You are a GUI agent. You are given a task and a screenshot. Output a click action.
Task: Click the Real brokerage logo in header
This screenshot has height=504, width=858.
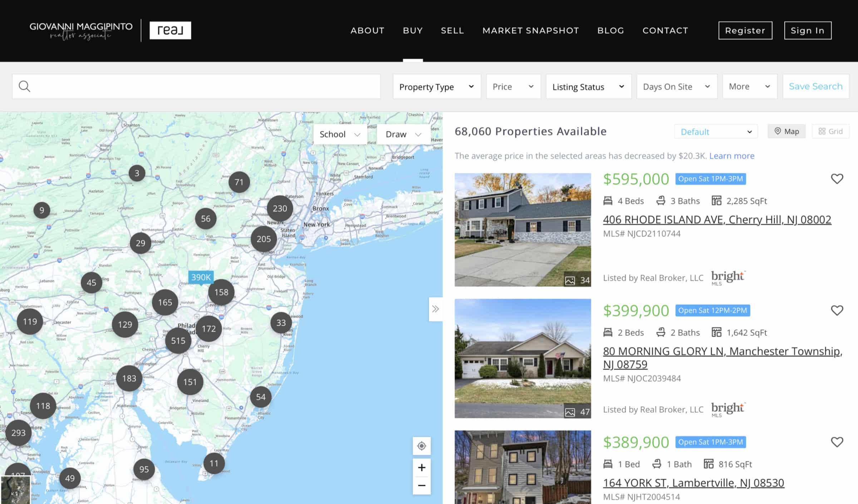click(x=170, y=30)
